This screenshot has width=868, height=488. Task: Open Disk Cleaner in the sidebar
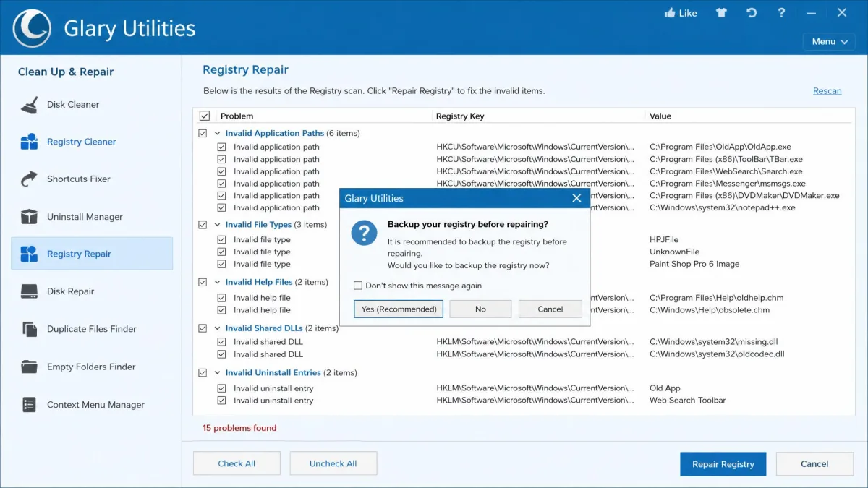(73, 105)
